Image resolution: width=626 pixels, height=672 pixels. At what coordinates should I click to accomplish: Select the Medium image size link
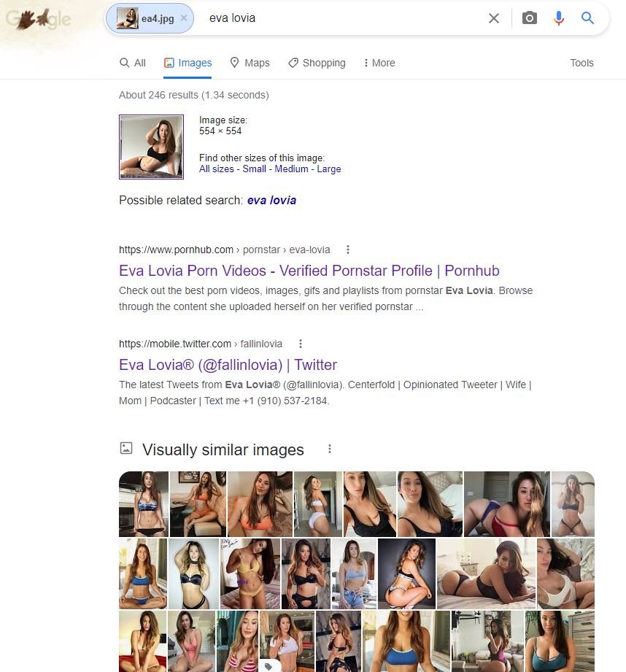point(291,169)
